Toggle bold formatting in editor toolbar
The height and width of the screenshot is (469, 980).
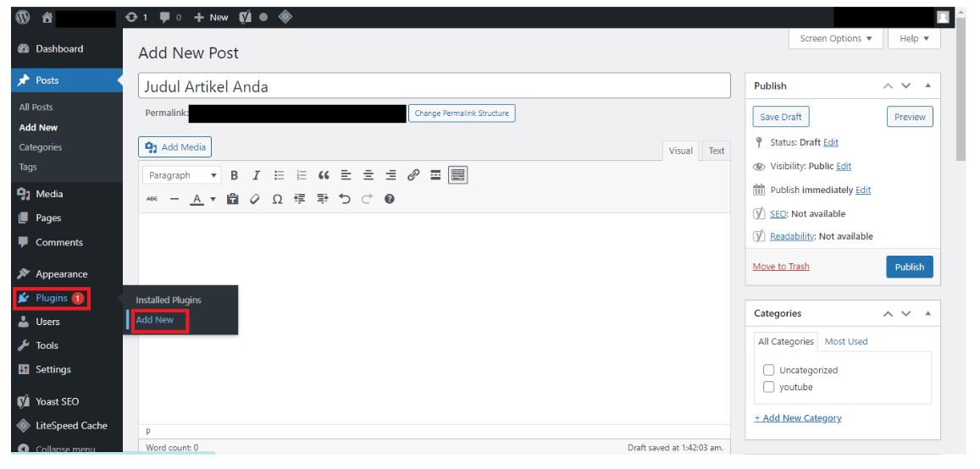233,175
